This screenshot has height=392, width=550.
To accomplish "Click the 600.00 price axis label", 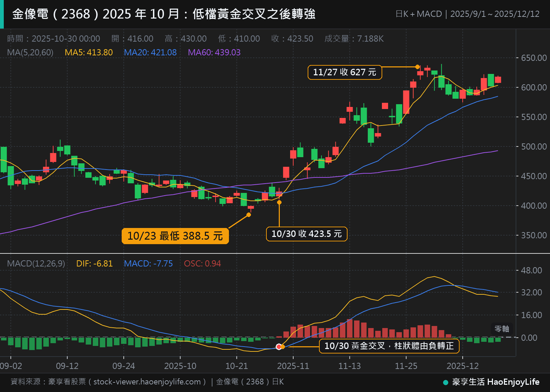I will click(534, 87).
